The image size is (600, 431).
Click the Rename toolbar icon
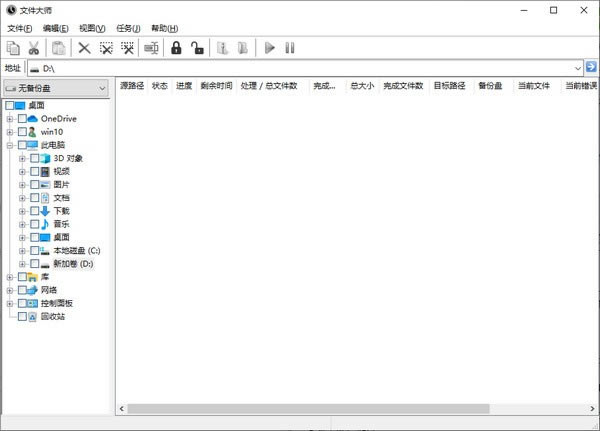click(151, 48)
